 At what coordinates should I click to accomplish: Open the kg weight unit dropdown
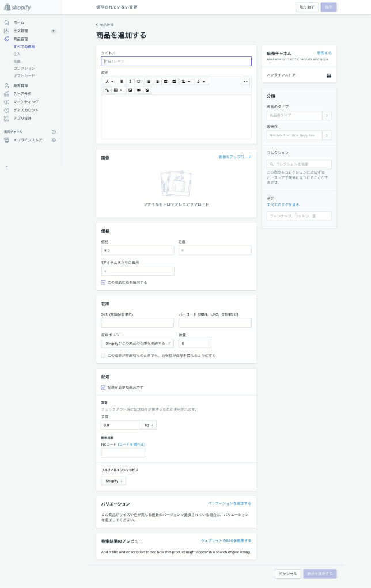click(x=149, y=425)
